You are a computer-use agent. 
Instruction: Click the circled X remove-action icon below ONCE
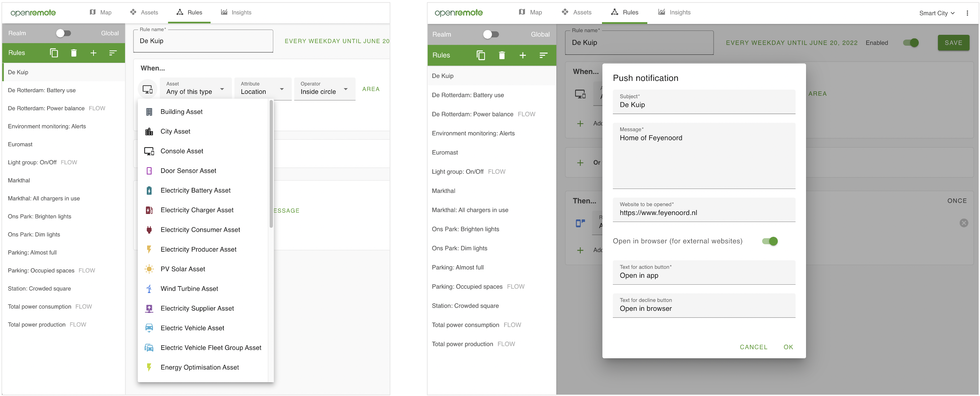[x=963, y=223]
